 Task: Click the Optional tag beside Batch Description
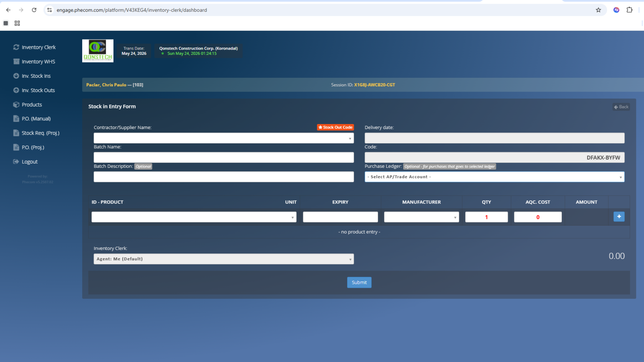click(x=143, y=167)
